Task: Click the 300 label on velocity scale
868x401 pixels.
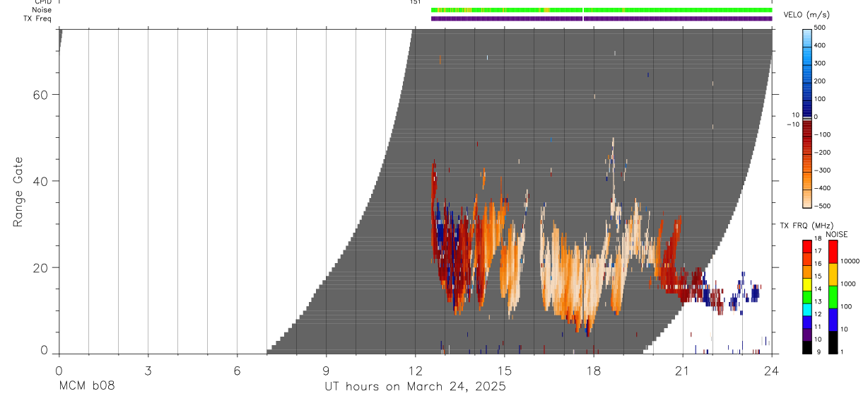Action: coord(821,64)
